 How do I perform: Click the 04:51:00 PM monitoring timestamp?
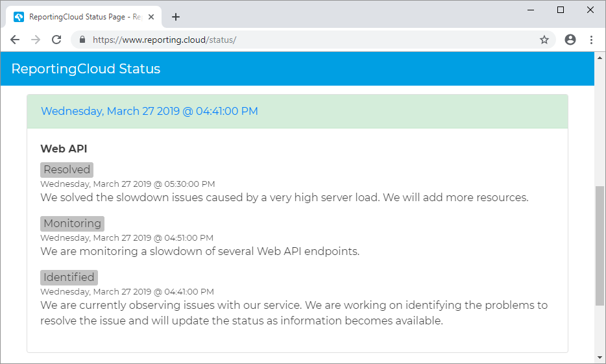[127, 237]
